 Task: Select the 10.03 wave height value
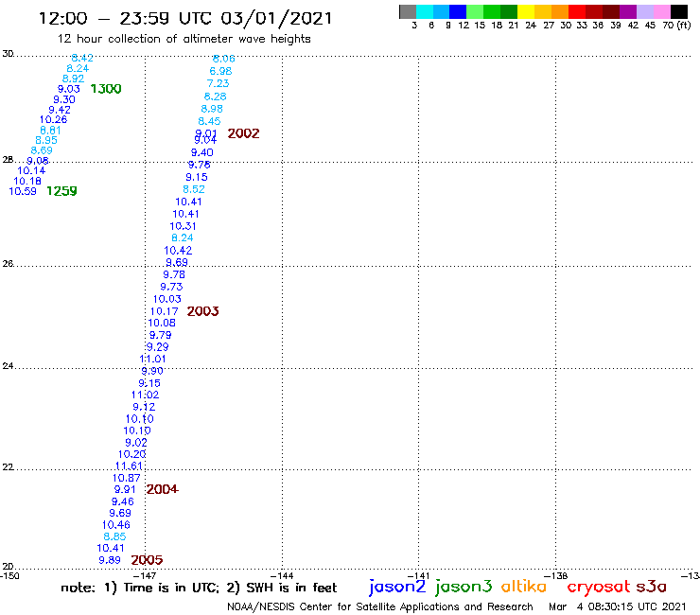tap(167, 299)
